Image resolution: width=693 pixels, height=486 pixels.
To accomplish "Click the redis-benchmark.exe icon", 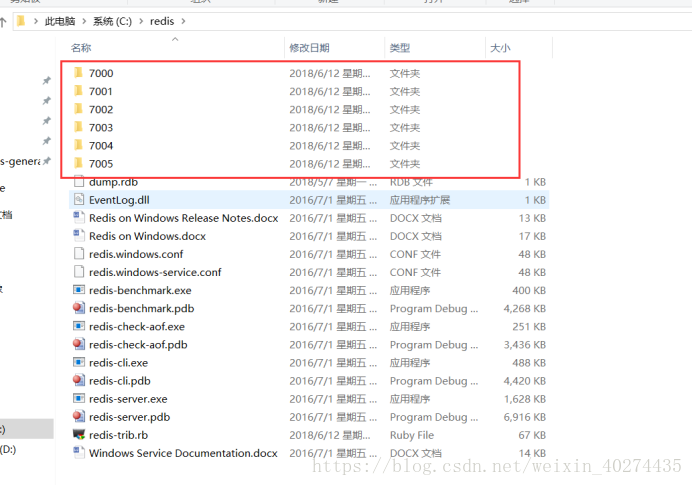I will point(79,290).
